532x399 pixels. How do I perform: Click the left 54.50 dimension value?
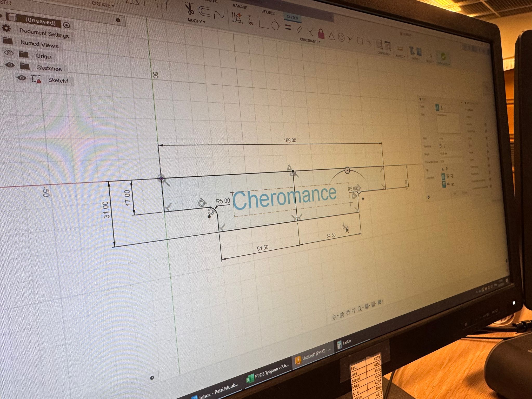tap(263, 248)
